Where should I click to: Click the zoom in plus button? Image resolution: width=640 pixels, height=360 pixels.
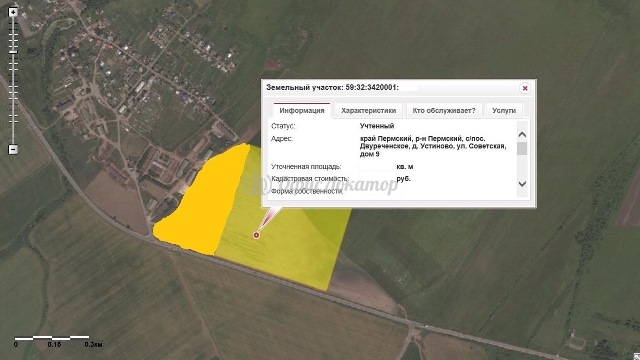[x=13, y=12]
